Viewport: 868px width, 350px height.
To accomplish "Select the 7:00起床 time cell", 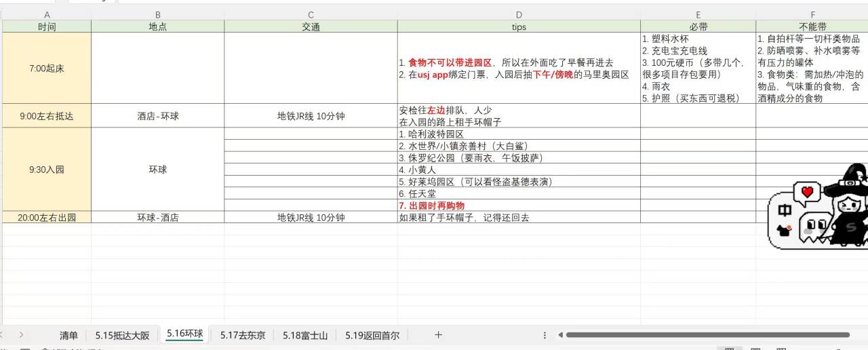I will tap(47, 69).
